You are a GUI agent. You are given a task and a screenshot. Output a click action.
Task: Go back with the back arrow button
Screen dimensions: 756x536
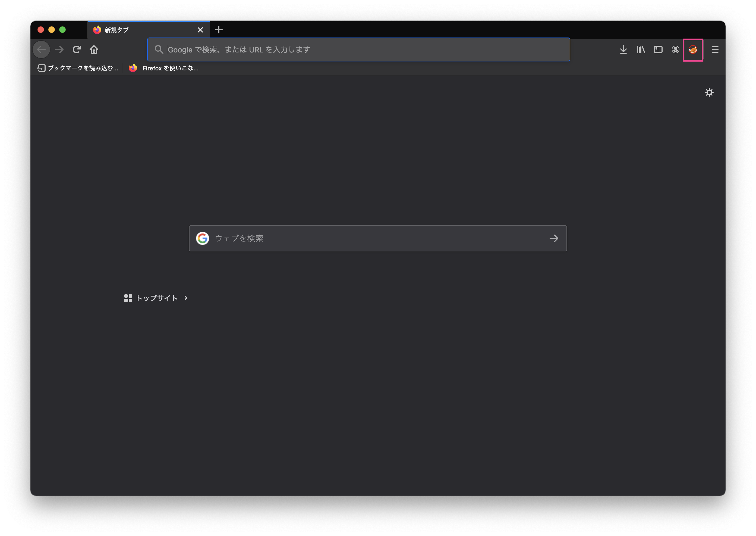coord(41,49)
